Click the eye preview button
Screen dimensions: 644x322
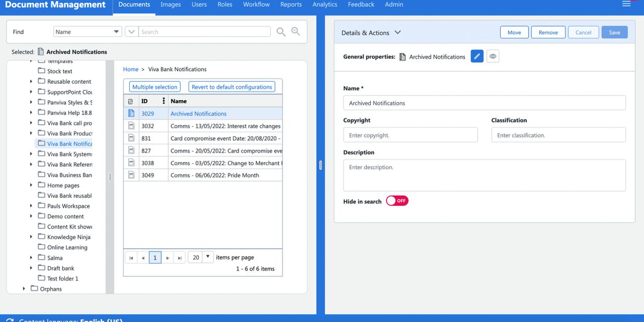point(493,57)
